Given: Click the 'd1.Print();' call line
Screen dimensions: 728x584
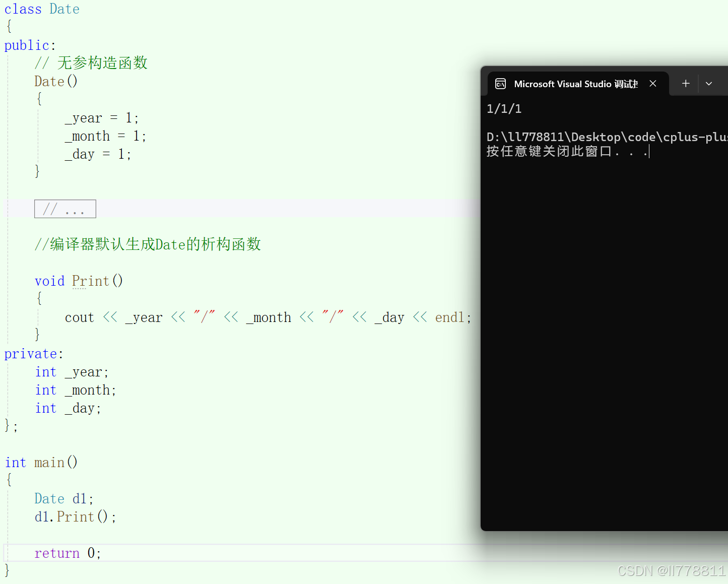Looking at the screenshot, I should click(75, 516).
